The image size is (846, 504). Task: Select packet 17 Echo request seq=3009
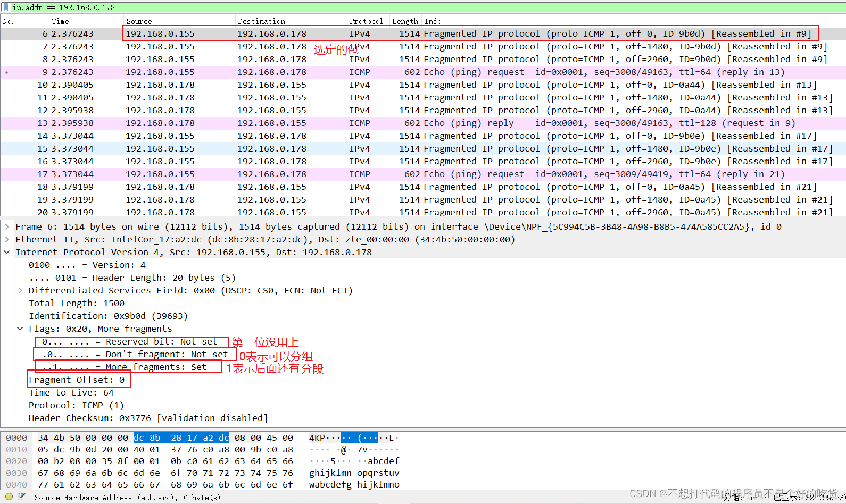pos(423,174)
